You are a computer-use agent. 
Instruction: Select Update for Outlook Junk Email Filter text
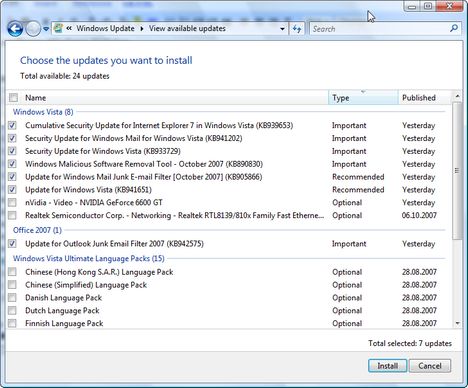click(114, 244)
